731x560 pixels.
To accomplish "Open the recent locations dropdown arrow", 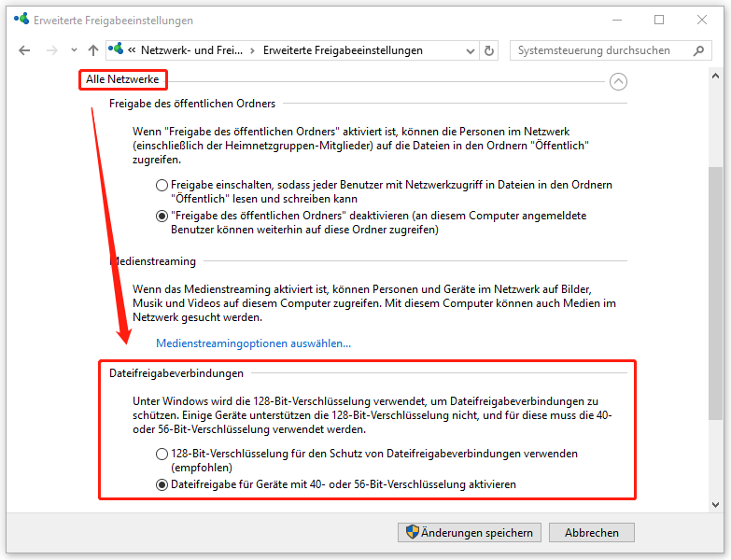I will coord(74,50).
